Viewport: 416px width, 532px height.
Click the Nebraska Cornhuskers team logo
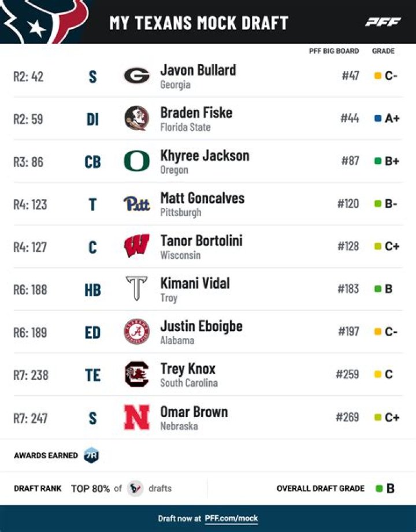tap(136, 417)
